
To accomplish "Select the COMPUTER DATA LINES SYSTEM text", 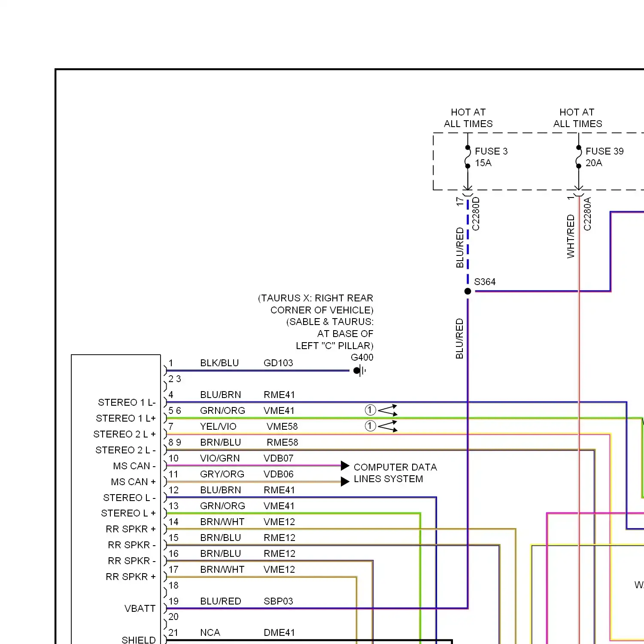I will [395, 473].
